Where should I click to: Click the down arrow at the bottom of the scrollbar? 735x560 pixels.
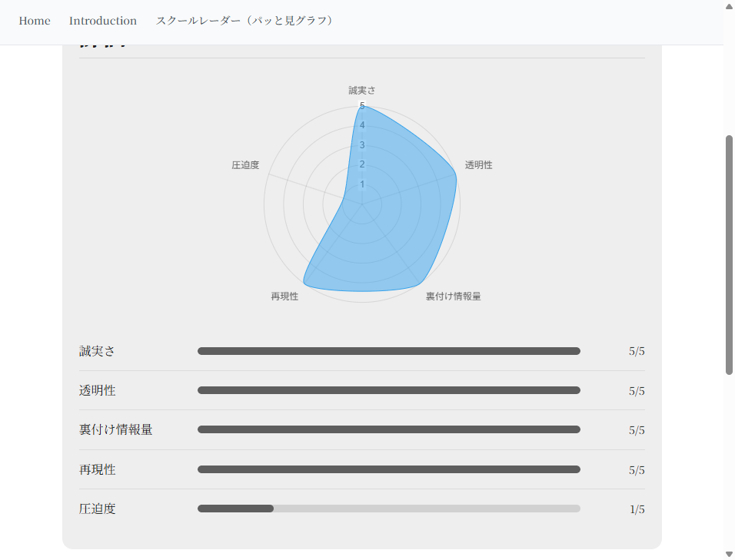(729, 555)
